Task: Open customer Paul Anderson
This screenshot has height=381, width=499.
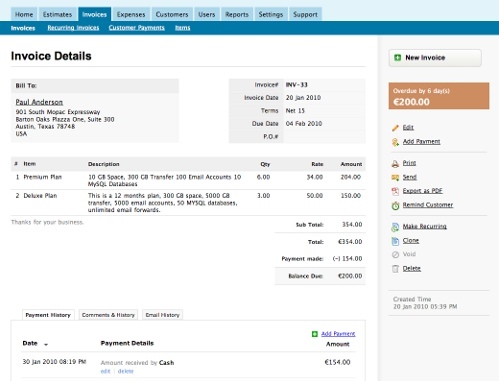Action: coord(39,102)
